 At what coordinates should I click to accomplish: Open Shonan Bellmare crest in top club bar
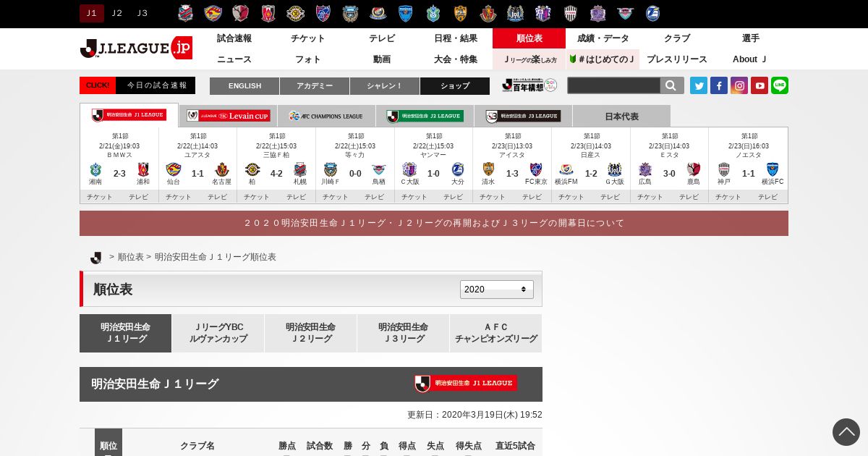[x=433, y=13]
